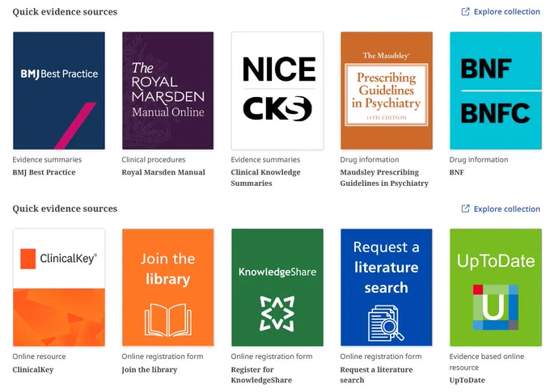550x392 pixels.
Task: Click the UpToDate U logo icon
Action: 496,307
